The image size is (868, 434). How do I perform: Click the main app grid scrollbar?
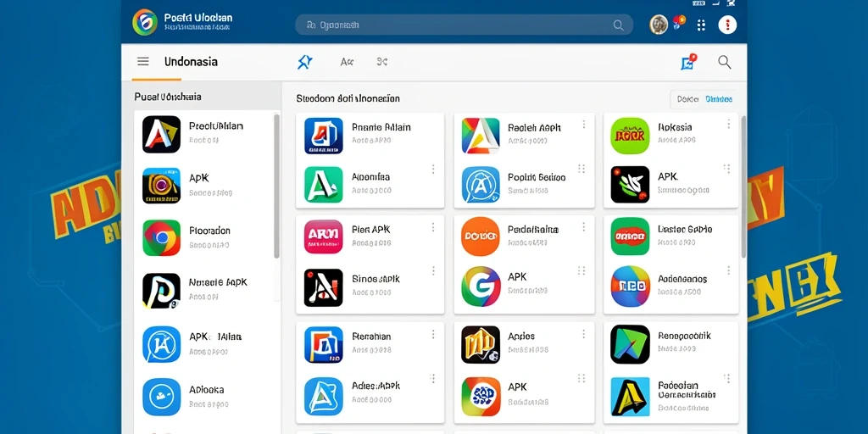point(743,186)
